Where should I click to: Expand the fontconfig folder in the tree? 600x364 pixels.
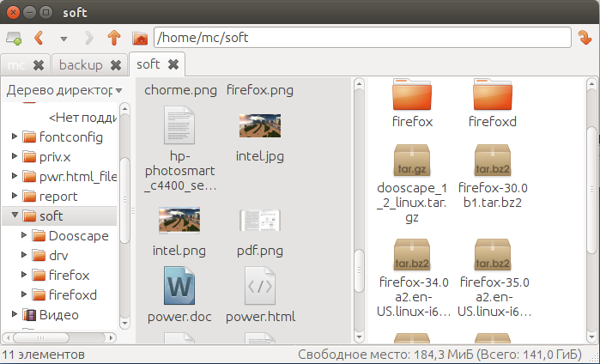click(x=15, y=136)
